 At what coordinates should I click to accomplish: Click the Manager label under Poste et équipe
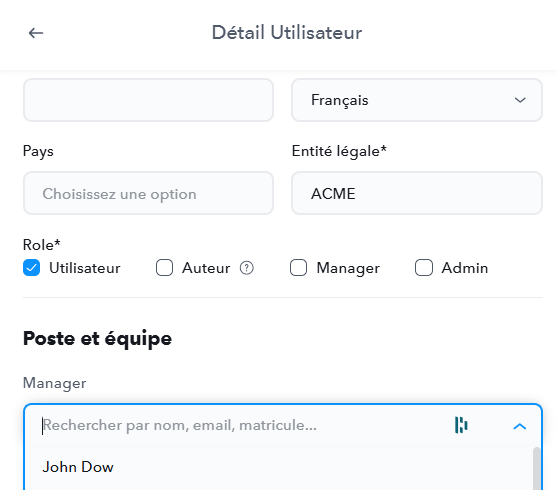point(54,383)
